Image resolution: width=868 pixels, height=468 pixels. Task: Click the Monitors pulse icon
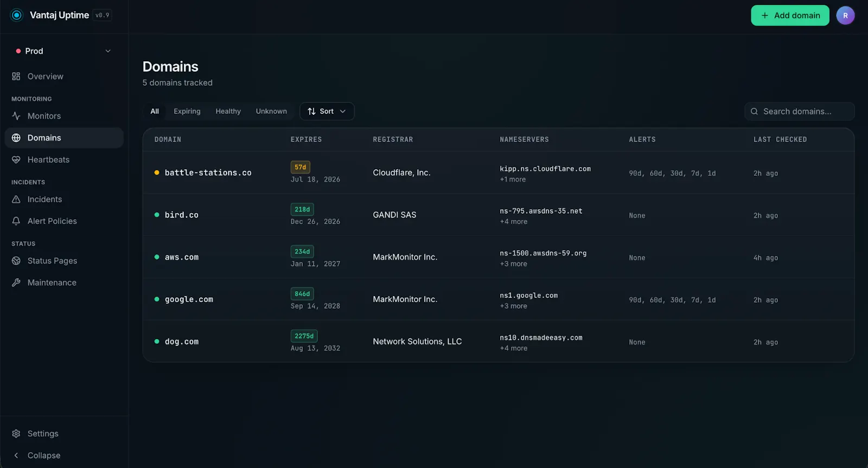[x=16, y=116]
